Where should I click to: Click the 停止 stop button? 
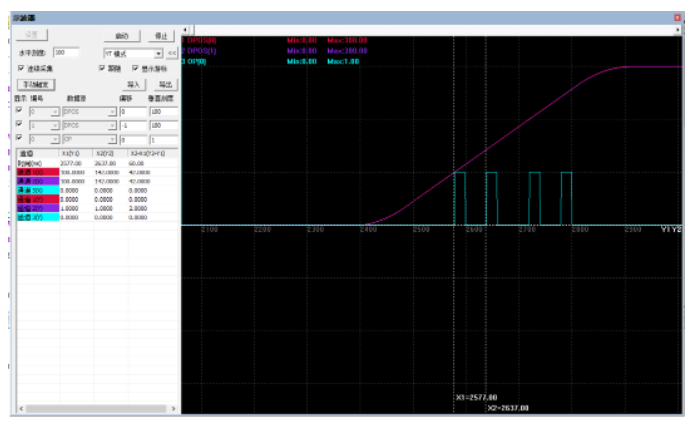163,35
